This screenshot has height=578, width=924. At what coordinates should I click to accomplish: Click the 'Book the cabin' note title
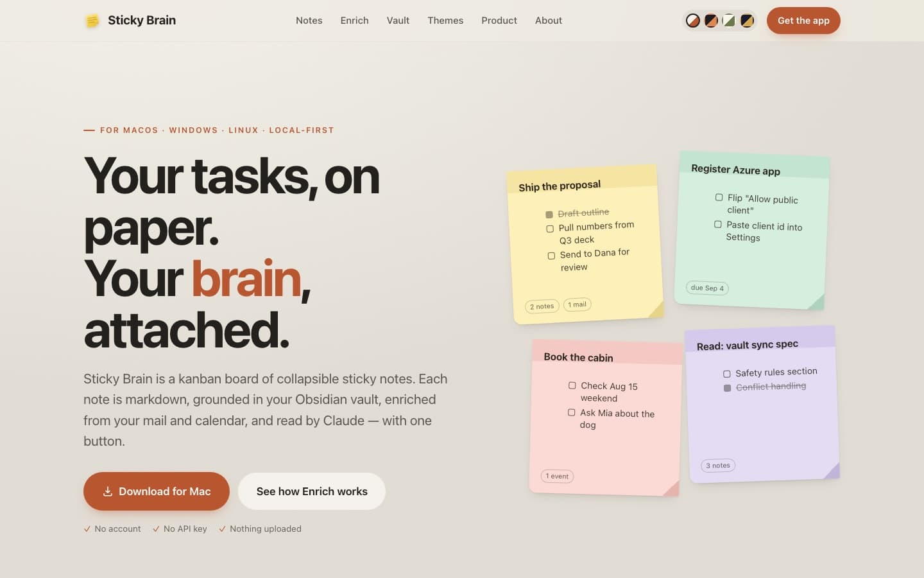(x=578, y=357)
